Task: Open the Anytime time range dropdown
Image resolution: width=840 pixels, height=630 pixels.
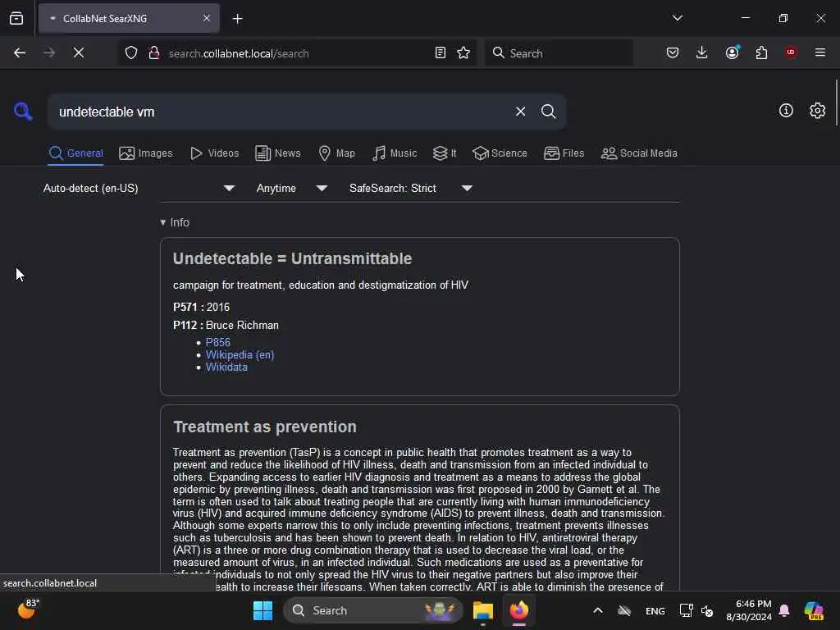Action: [x=291, y=188]
